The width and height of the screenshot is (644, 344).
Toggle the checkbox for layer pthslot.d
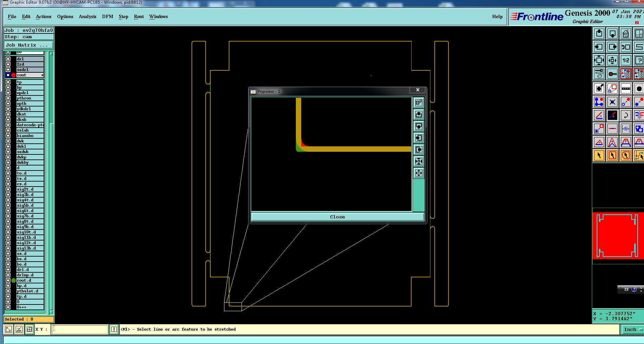pyautogui.click(x=8, y=291)
